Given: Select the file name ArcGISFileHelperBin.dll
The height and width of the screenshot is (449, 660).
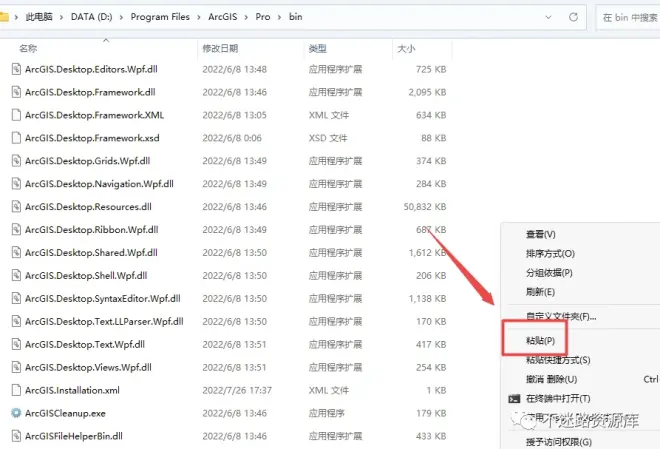Looking at the screenshot, I should pyautogui.click(x=74, y=436).
